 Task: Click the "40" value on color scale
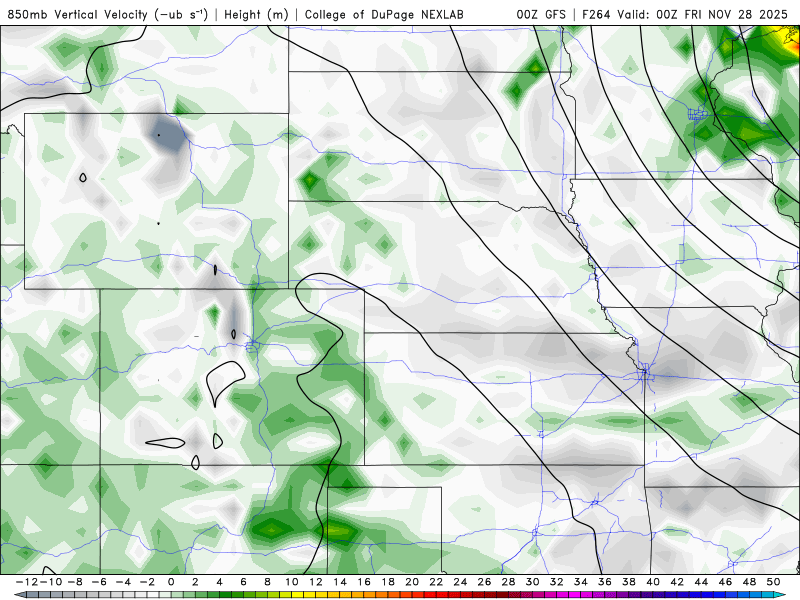653,582
